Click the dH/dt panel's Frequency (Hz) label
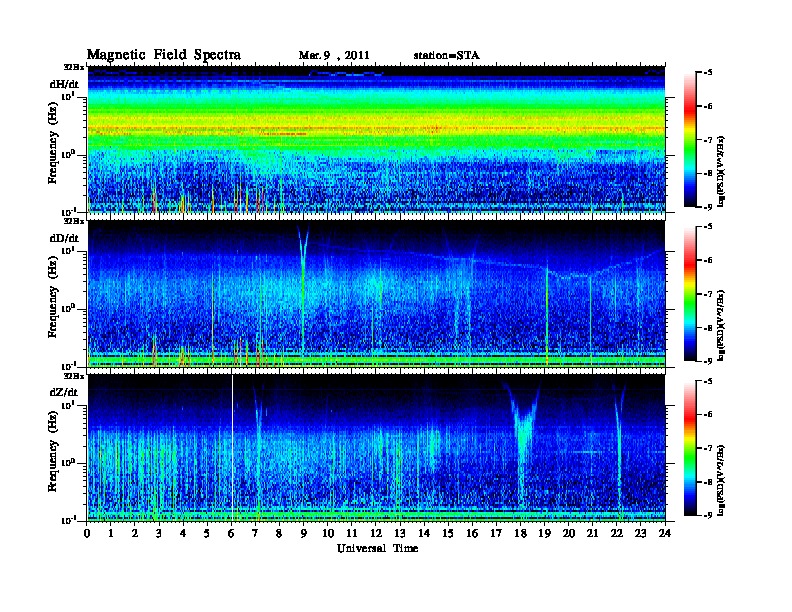This screenshot has width=792, height=612. (53, 142)
